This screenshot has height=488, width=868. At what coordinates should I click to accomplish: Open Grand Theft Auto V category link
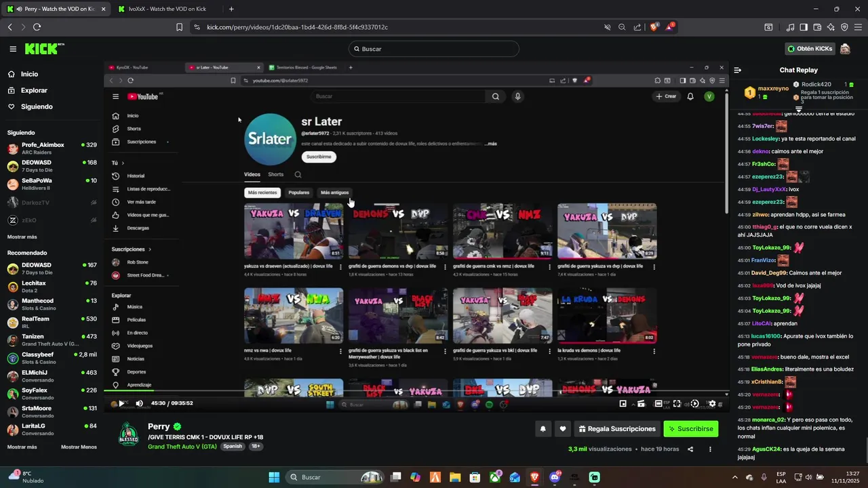(182, 447)
